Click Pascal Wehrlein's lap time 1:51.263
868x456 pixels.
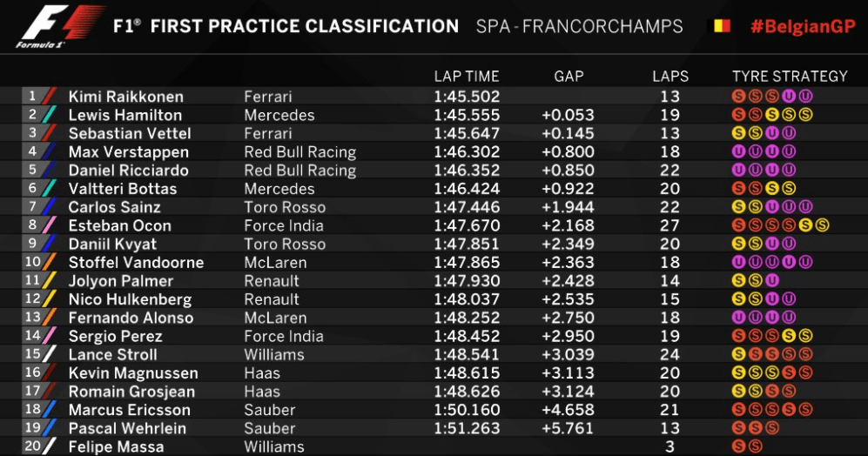coord(467,428)
